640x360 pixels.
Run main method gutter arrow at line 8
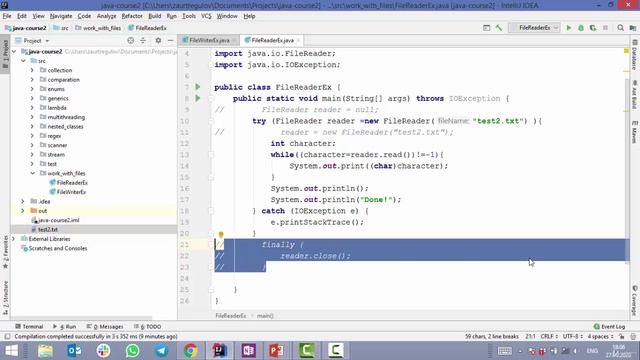point(198,98)
